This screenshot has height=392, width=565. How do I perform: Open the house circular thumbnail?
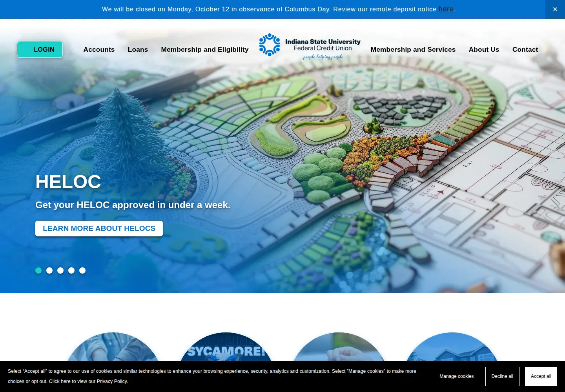click(452, 347)
